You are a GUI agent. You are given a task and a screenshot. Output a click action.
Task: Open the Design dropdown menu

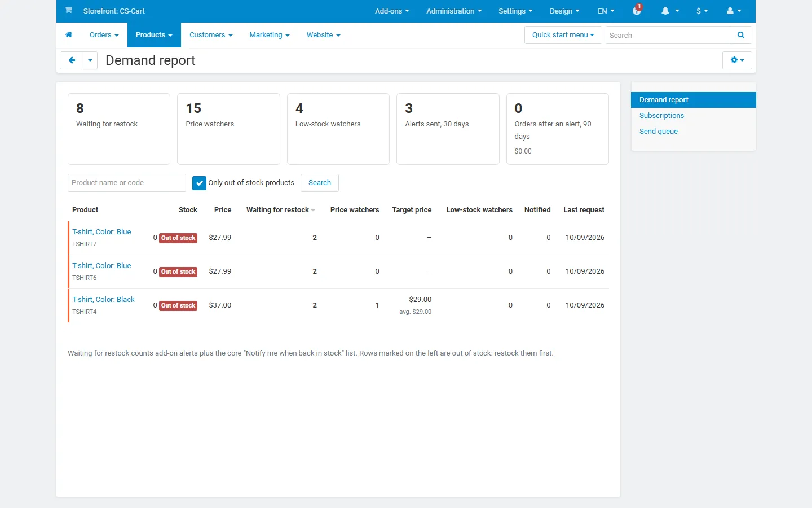tap(564, 11)
